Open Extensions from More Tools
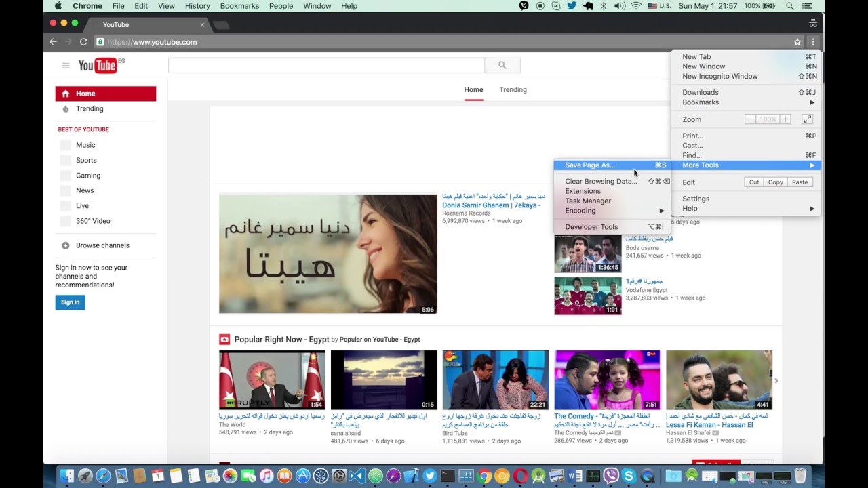868x488 pixels. coord(612,191)
